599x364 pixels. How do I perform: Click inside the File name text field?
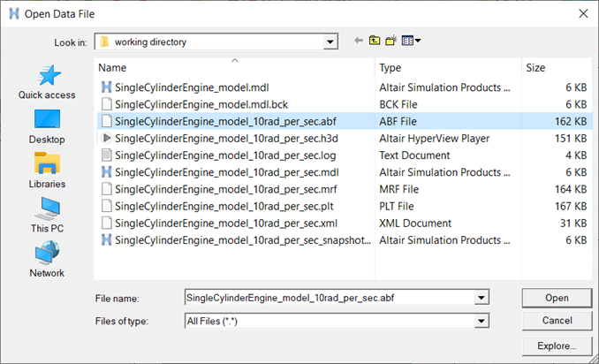[x=330, y=298]
